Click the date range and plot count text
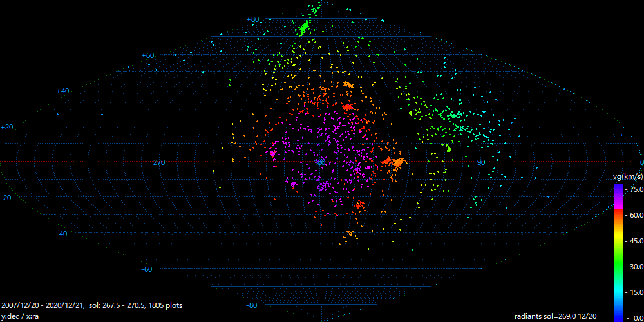This screenshot has width=644, height=322. (91, 304)
